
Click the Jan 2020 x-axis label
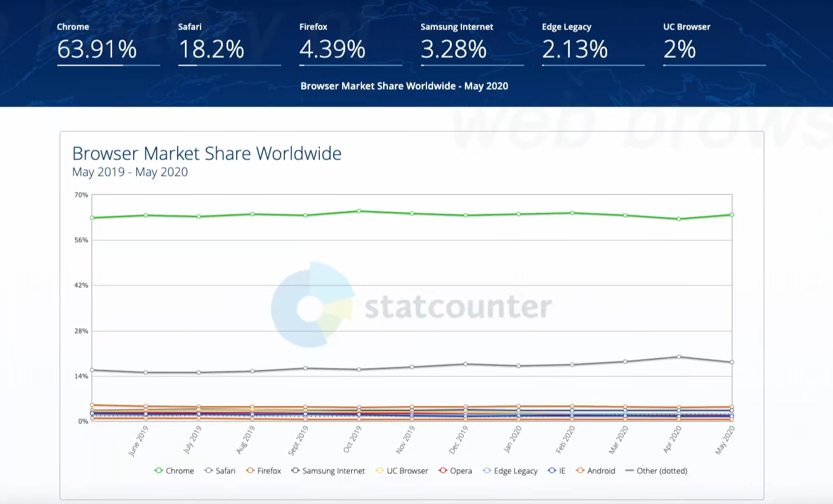[513, 440]
